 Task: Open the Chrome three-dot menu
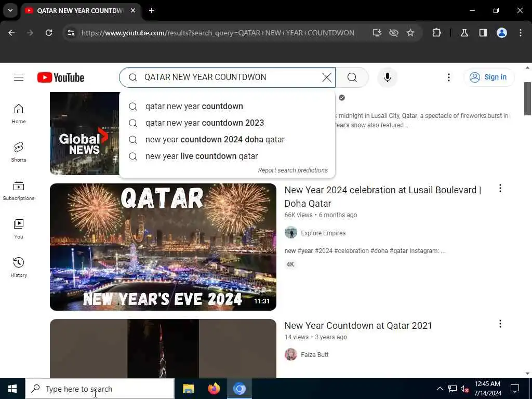(521, 33)
